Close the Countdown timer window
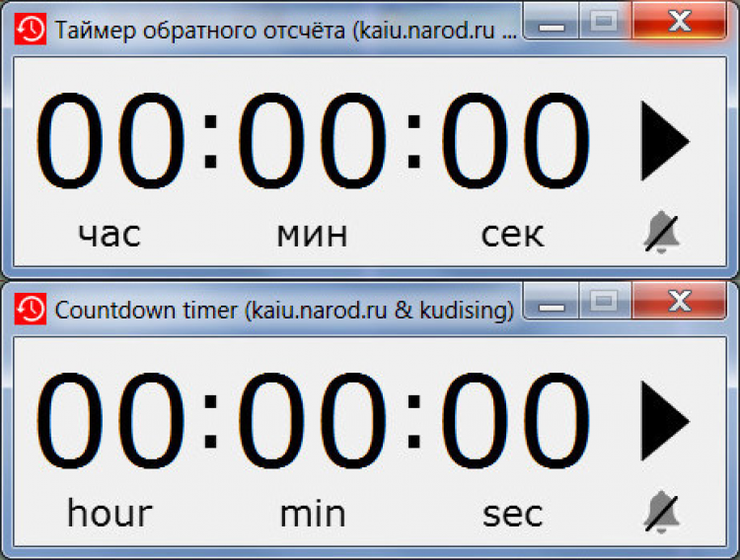Viewport: 740px width, 560px height. click(x=679, y=301)
